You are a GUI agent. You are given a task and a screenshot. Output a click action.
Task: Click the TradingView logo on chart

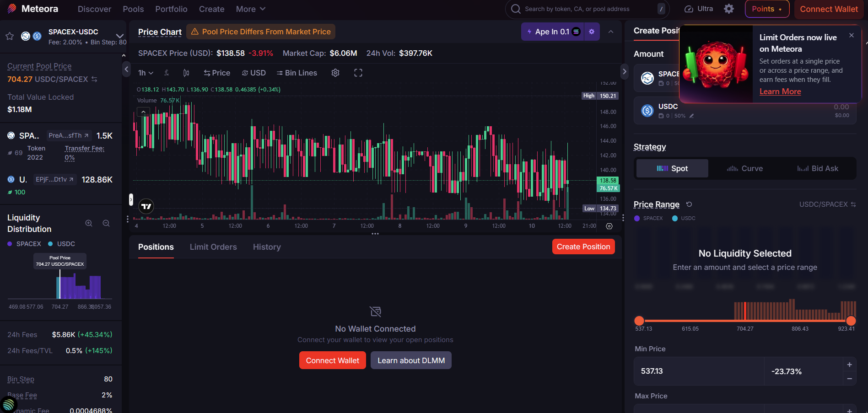(x=146, y=206)
